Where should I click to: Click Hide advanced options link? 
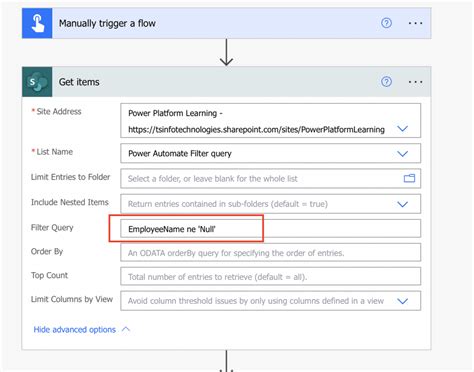click(x=75, y=329)
